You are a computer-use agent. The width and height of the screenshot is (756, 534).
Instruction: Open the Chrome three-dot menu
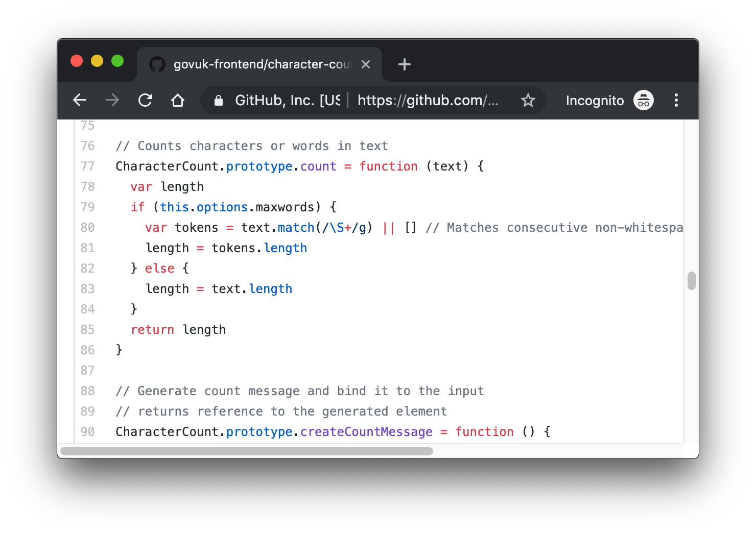tap(676, 100)
